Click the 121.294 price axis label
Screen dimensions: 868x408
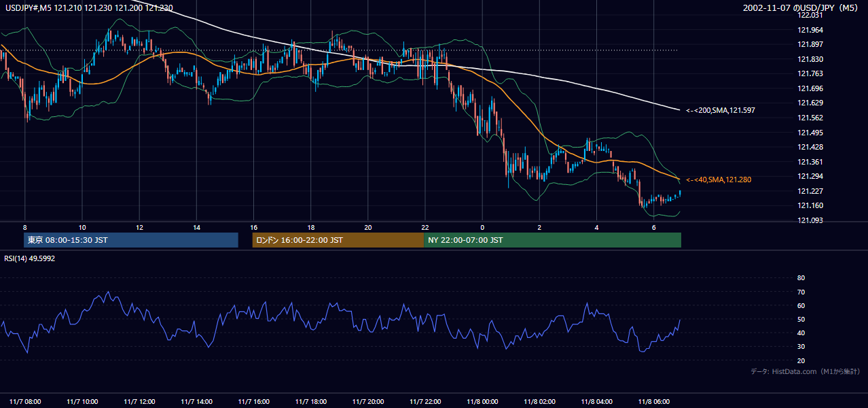(811, 176)
